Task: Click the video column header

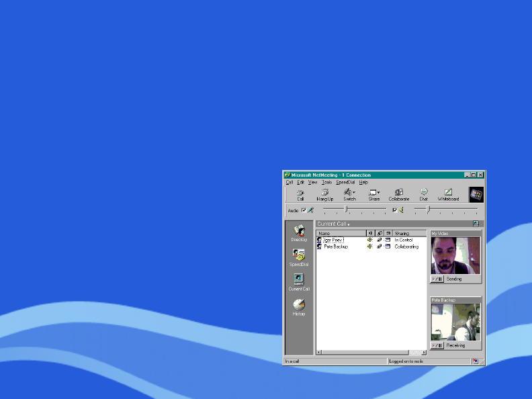Action: click(x=380, y=233)
